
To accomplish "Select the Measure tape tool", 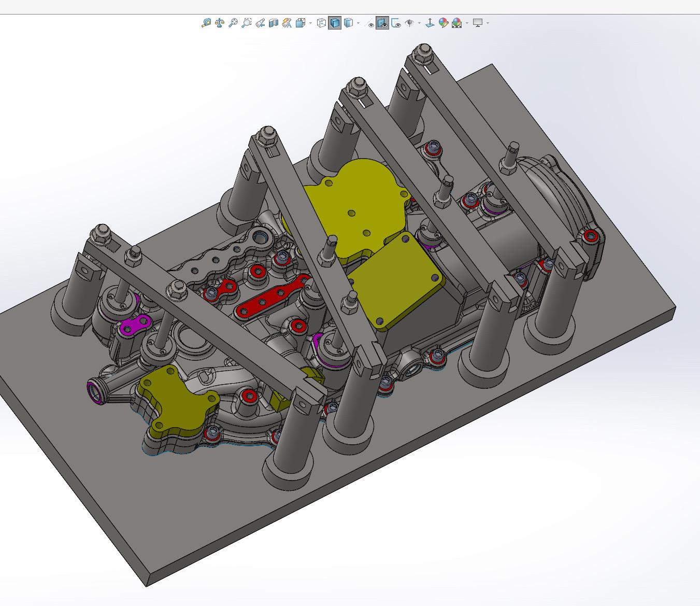I will [206, 23].
